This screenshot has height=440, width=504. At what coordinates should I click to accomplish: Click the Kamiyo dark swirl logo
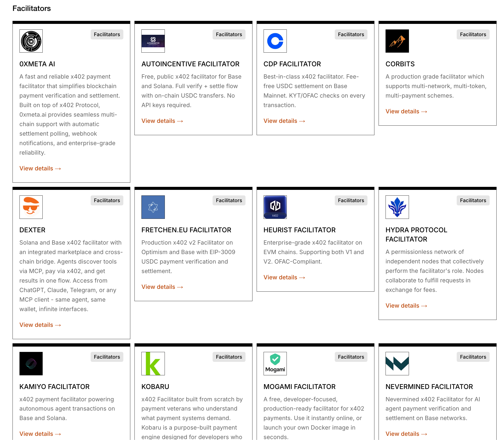(31, 363)
